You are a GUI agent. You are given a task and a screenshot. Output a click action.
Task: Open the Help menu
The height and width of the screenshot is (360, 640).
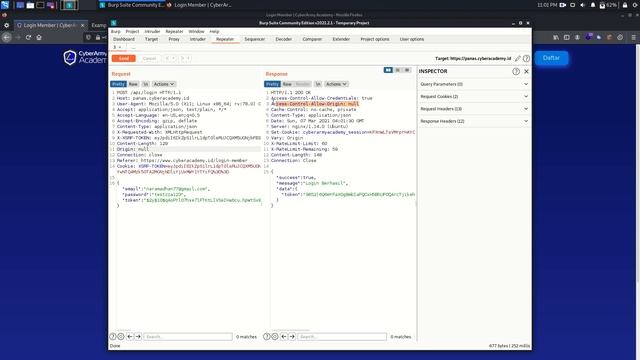(x=214, y=31)
